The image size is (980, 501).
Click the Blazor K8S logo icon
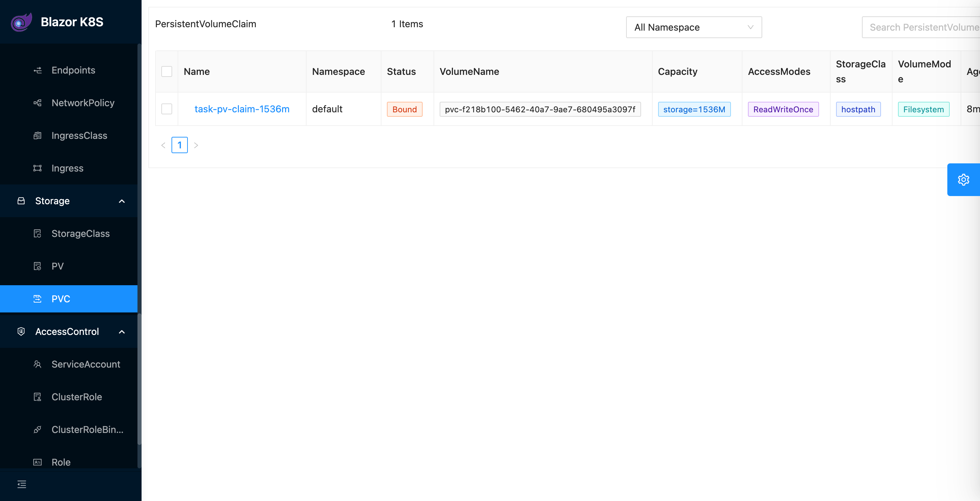pyautogui.click(x=21, y=22)
